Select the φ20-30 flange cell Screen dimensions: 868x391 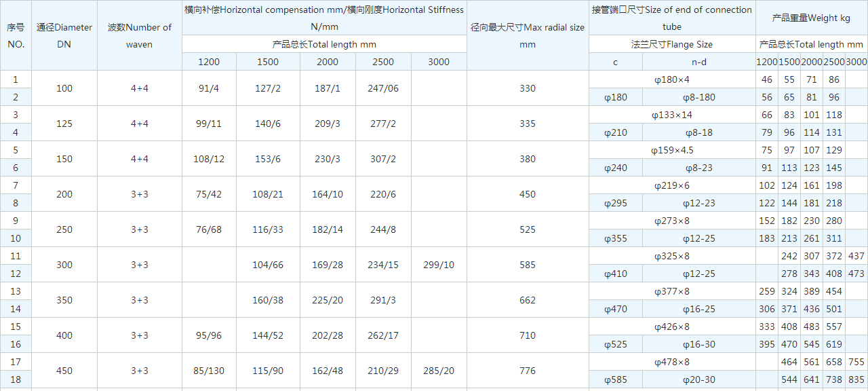(698, 379)
